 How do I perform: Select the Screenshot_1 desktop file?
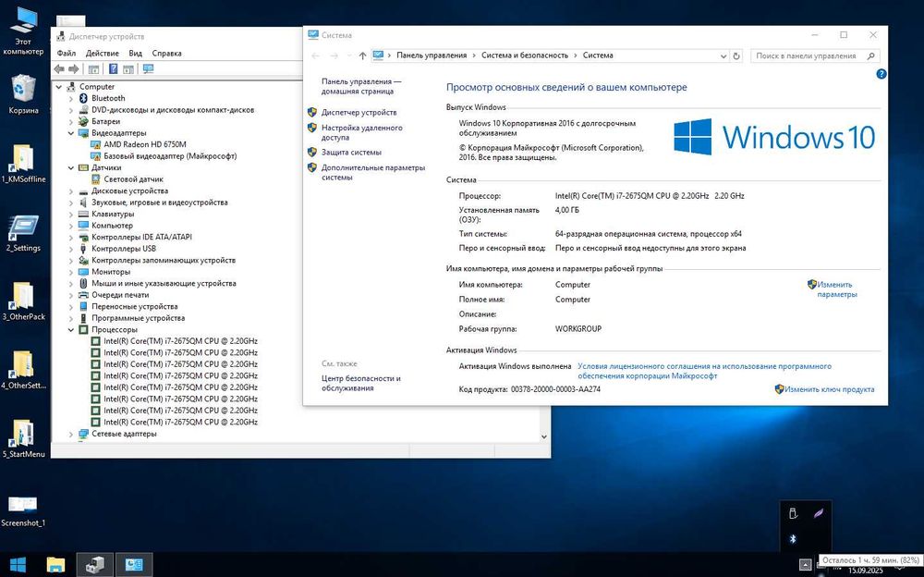pos(23,511)
